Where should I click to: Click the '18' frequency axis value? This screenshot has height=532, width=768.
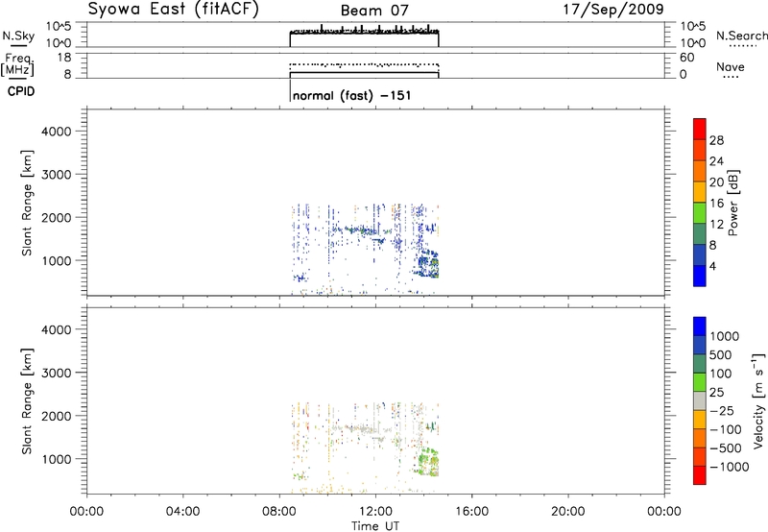point(64,58)
